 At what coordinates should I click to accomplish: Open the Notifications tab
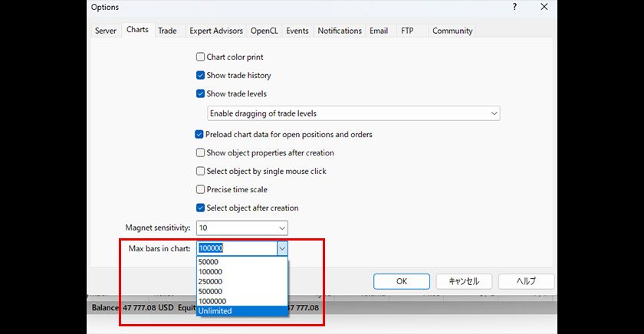click(339, 31)
